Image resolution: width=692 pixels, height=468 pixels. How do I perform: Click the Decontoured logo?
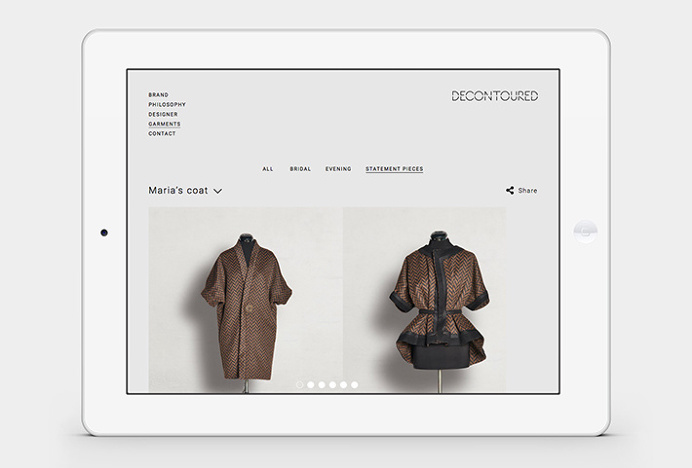[495, 96]
